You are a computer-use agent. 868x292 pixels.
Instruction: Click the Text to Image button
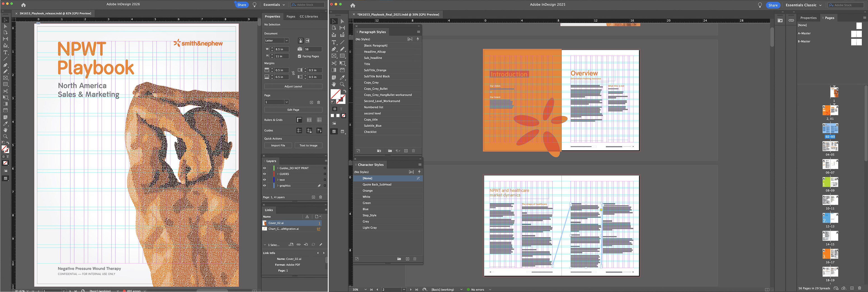click(308, 145)
